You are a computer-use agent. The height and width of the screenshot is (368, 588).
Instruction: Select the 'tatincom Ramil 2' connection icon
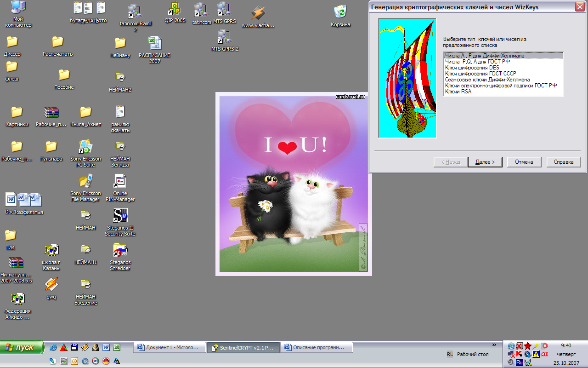coord(135,18)
